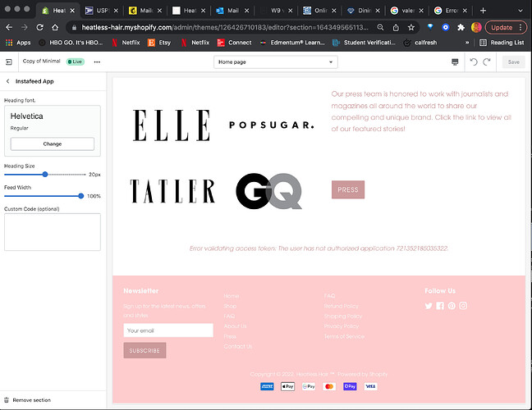Adjust the Feed Width slider handle
532x410 pixels.
tap(80, 196)
